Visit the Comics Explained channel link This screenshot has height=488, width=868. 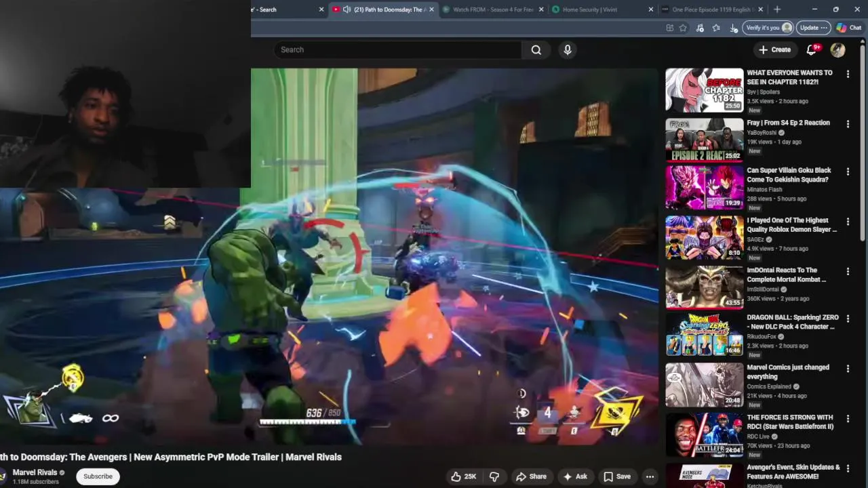click(770, 386)
